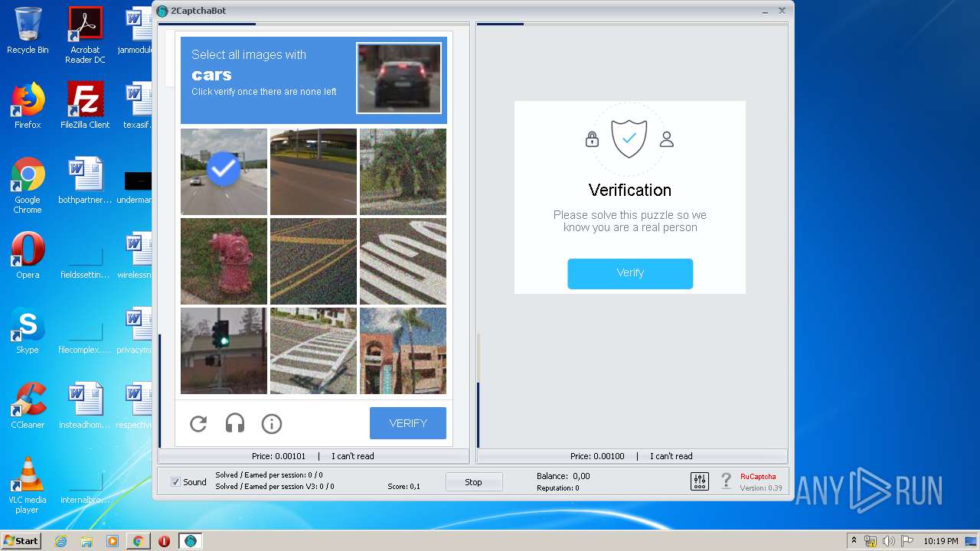
Task: Click the taskbar clock 10:19 PM
Action: (941, 541)
